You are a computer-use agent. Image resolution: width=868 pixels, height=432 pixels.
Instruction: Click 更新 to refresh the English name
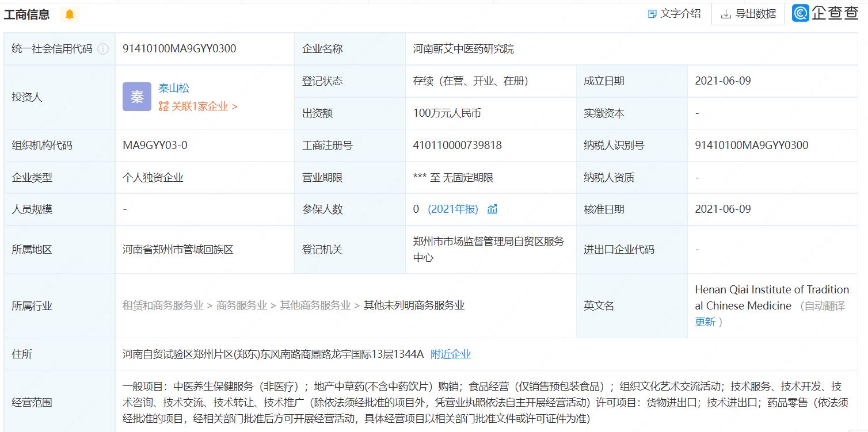[705, 322]
